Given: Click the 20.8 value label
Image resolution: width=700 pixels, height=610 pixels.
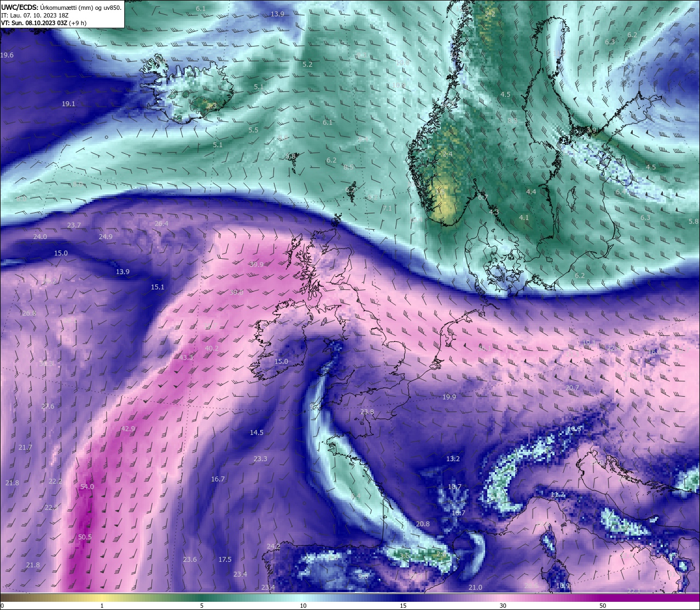Looking at the screenshot, I should tap(423, 524).
